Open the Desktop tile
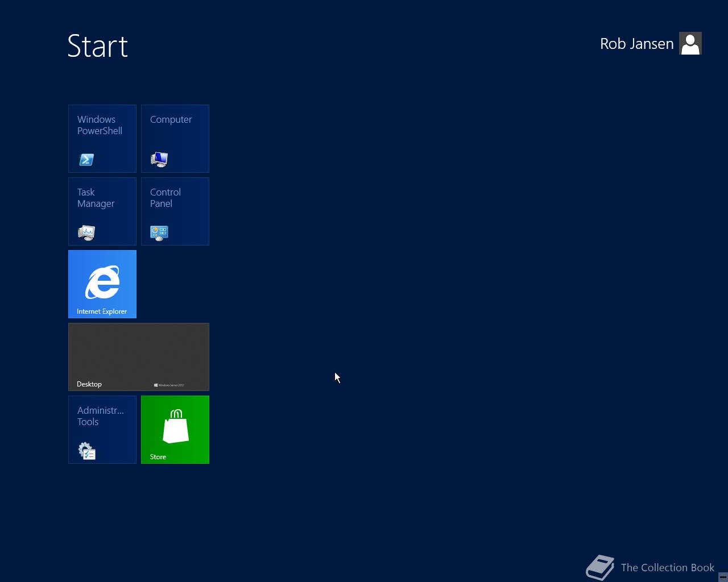Image resolution: width=728 pixels, height=582 pixels. 139,357
